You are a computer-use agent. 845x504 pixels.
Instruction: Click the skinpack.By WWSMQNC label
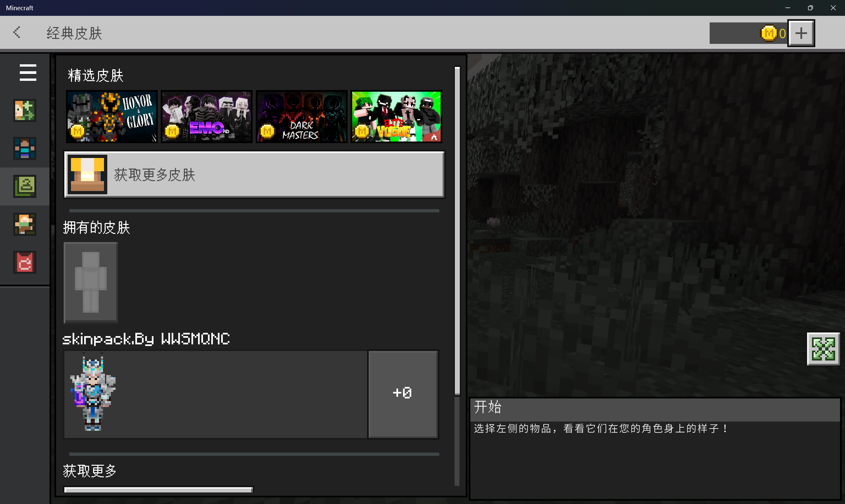tap(146, 339)
